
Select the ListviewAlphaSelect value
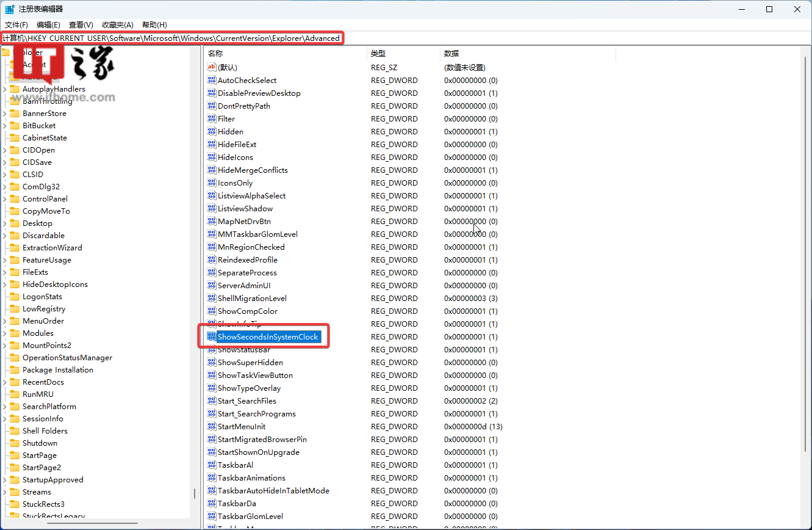251,195
